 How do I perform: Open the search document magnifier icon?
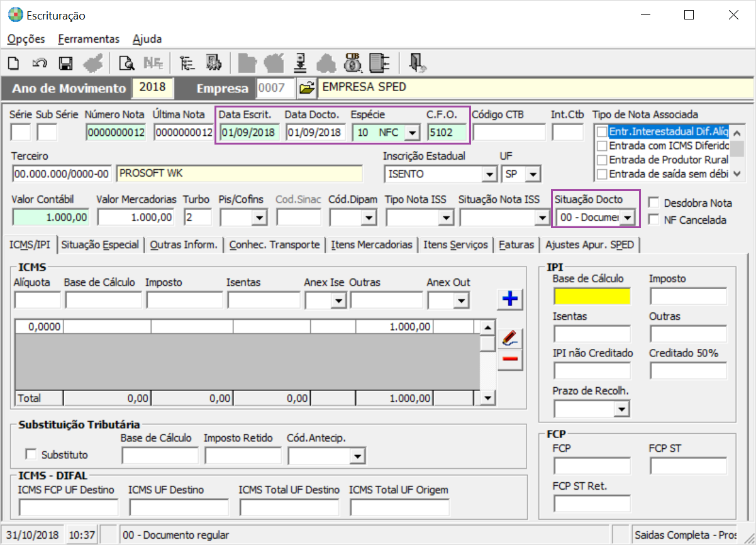click(126, 63)
